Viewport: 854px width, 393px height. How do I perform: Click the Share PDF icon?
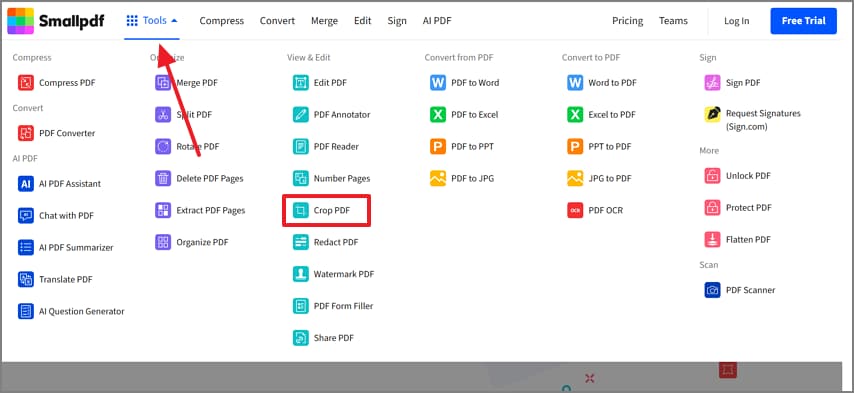point(301,338)
